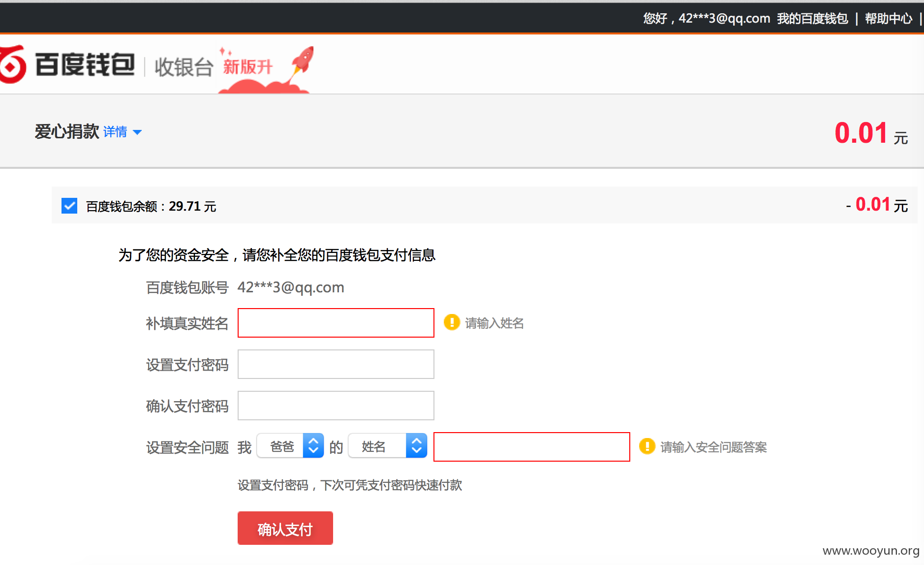The height and width of the screenshot is (565, 924).
Task: Expand the 详情 details dropdown arrow
Action: (x=137, y=132)
